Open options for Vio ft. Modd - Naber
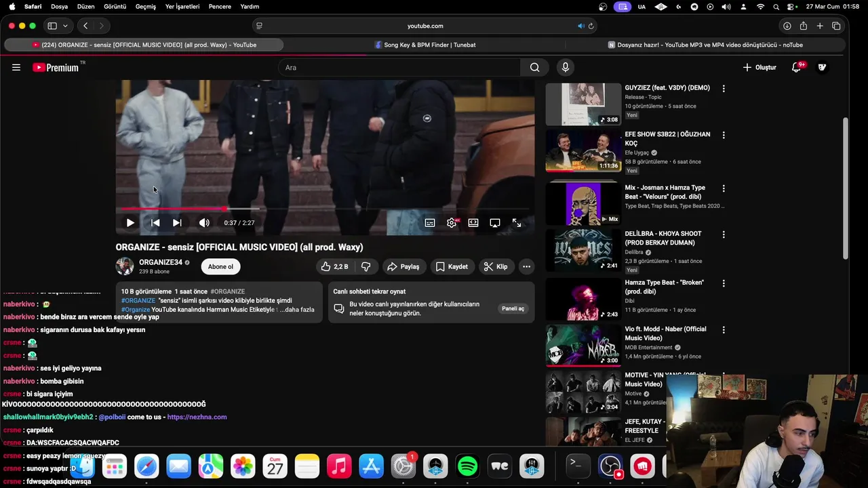This screenshot has height=488, width=868. click(x=724, y=330)
